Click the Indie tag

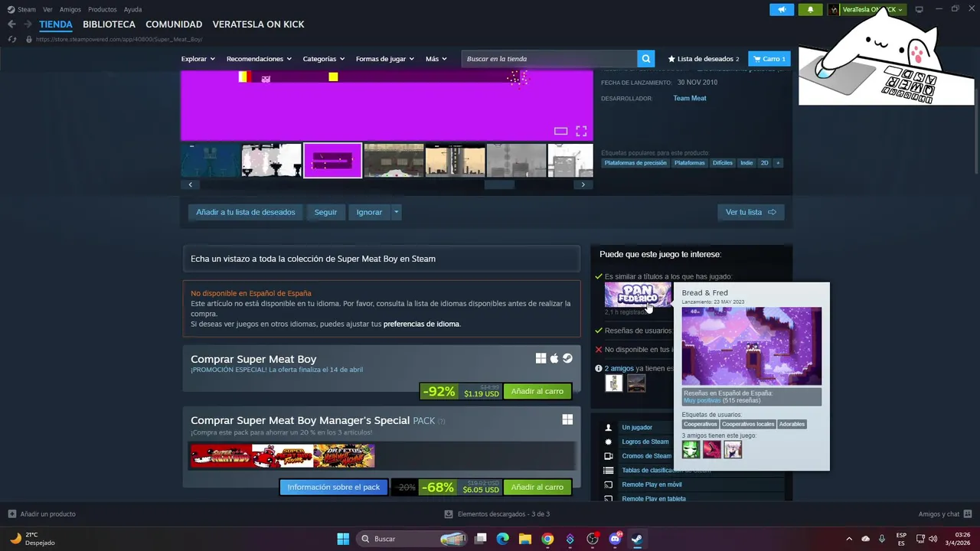746,163
